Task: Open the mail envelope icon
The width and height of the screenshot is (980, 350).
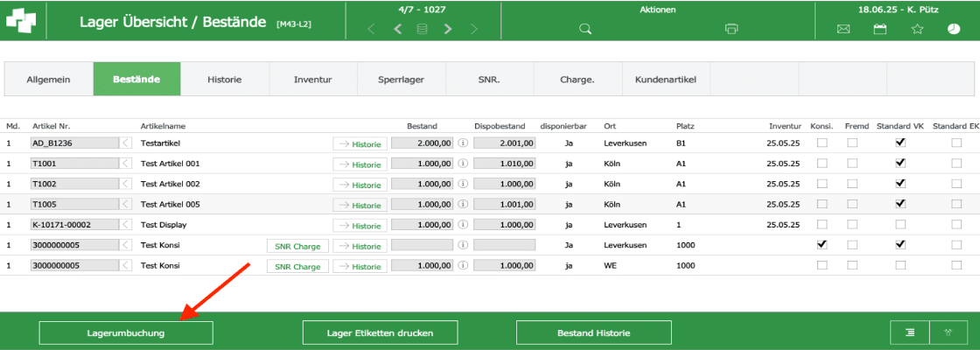Action: pyautogui.click(x=843, y=29)
